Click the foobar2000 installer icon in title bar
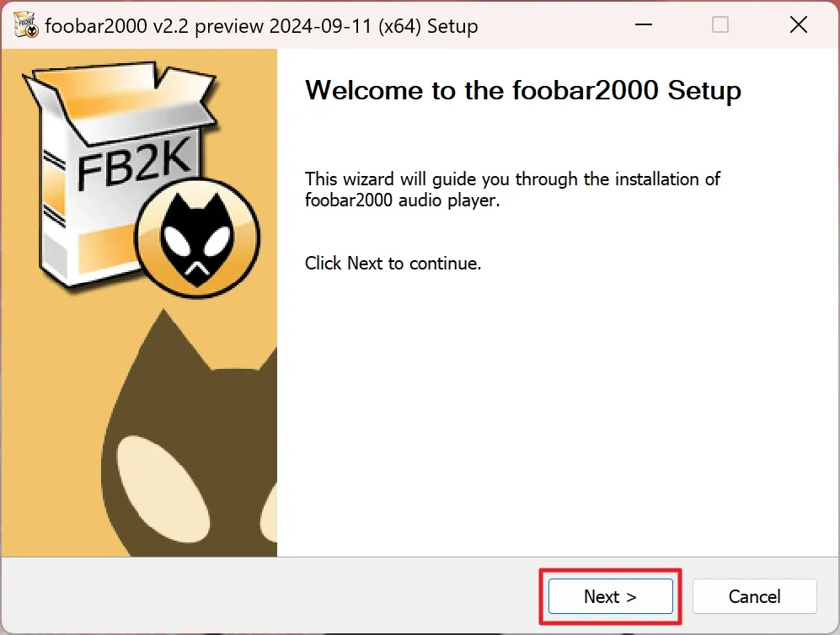Image resolution: width=840 pixels, height=635 pixels. (x=26, y=24)
